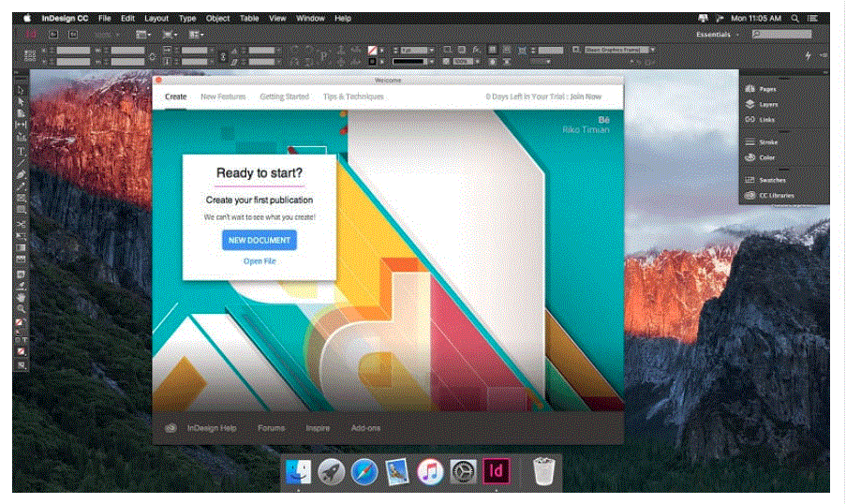The width and height of the screenshot is (846, 504).
Task: Select the Page tool
Action: point(21,113)
